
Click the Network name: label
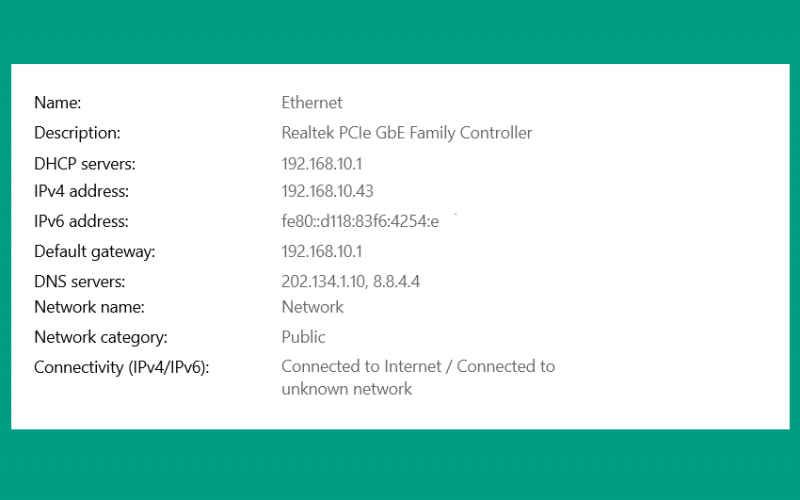pos(89,307)
